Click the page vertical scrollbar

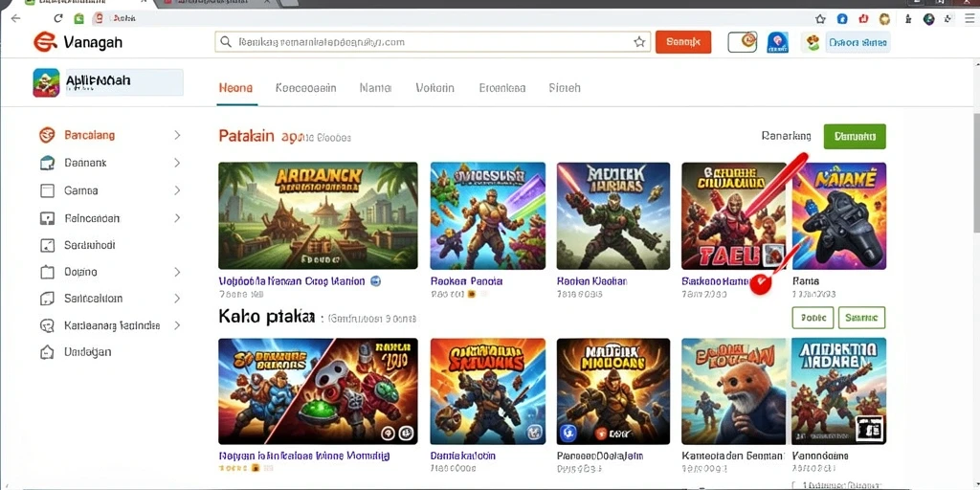coord(976,175)
